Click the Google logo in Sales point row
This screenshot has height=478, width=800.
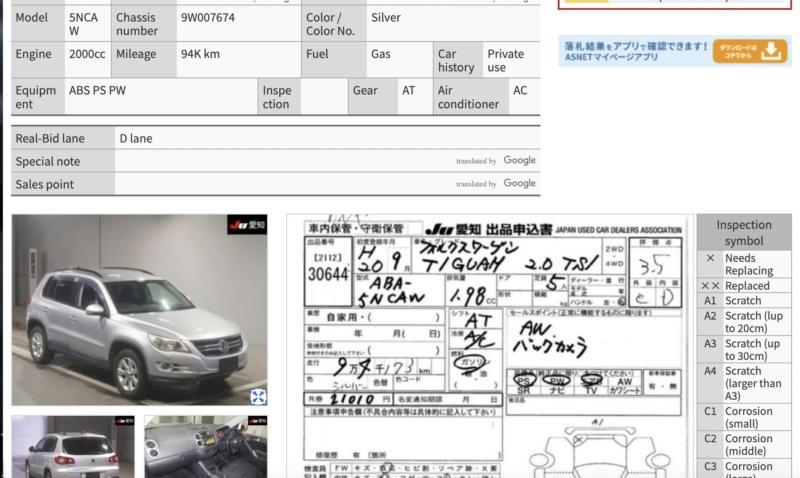tap(519, 184)
